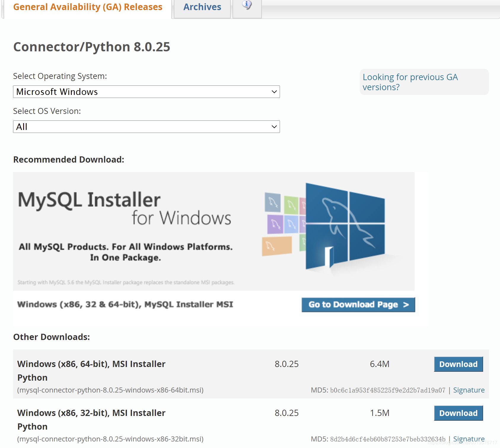500x448 pixels.
Task: Select filename mysql-connector-python-8.0.25-windows-x86-32bit.msi
Action: [x=110, y=439]
